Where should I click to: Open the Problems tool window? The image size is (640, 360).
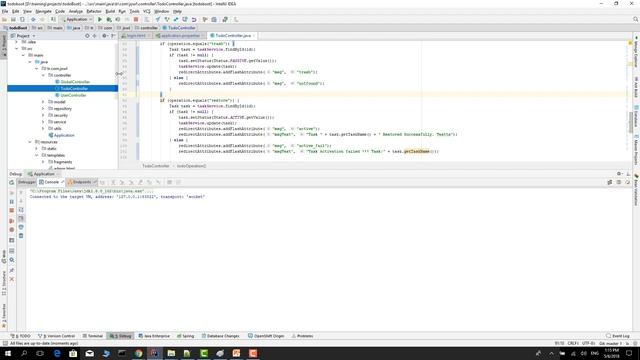tap(302, 336)
